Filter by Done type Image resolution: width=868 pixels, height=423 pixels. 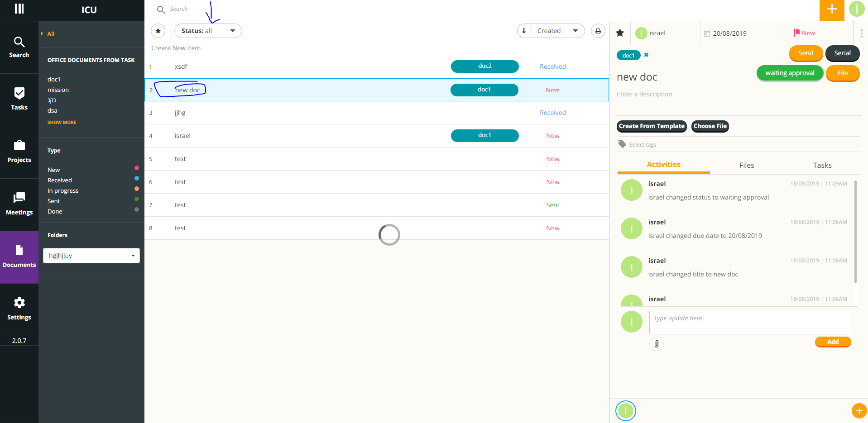coord(55,211)
